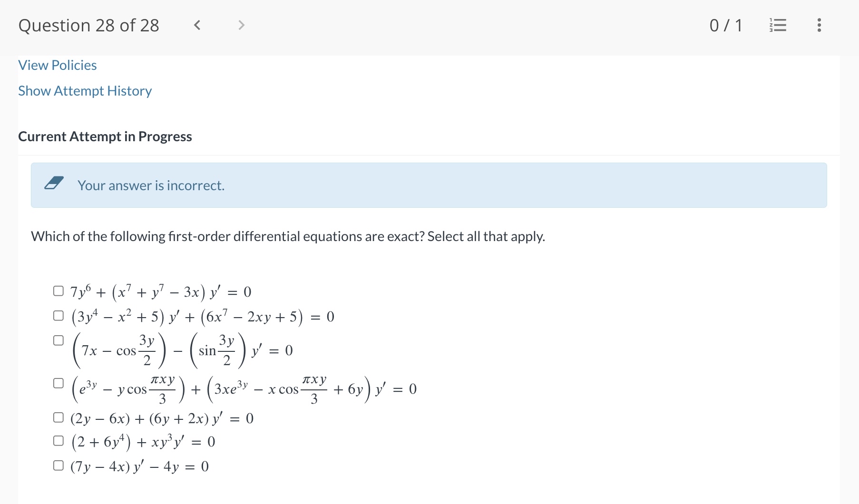Open the View Policies link

(57, 65)
